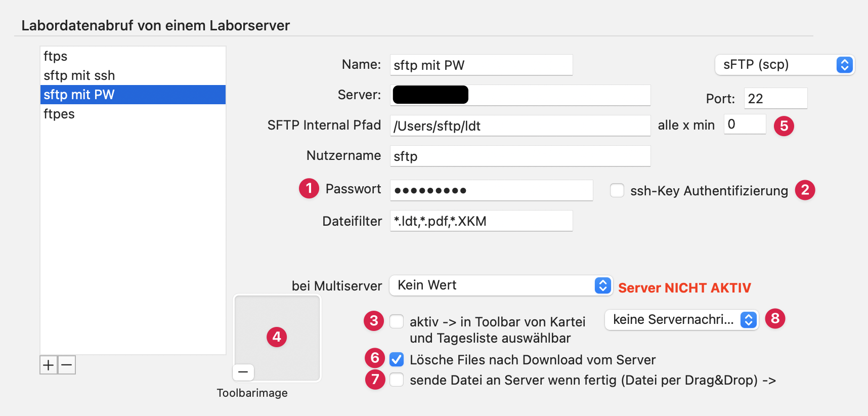
Task: Click the Port field showing 22
Action: coord(776,98)
